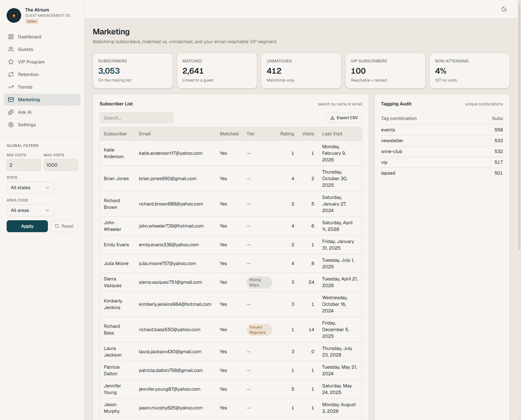Click the Subscribers 3,053 stat card
This screenshot has height=420, width=521.
(x=133, y=71)
